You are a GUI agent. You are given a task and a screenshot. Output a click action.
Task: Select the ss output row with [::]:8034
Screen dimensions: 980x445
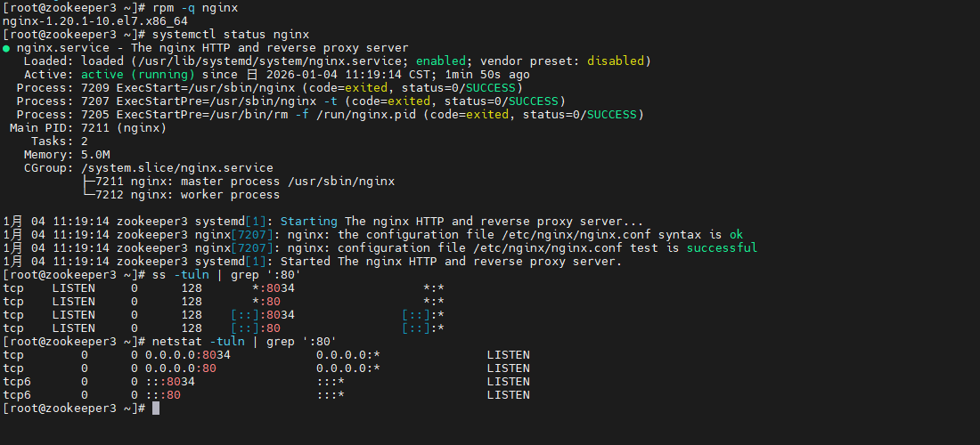pos(224,314)
